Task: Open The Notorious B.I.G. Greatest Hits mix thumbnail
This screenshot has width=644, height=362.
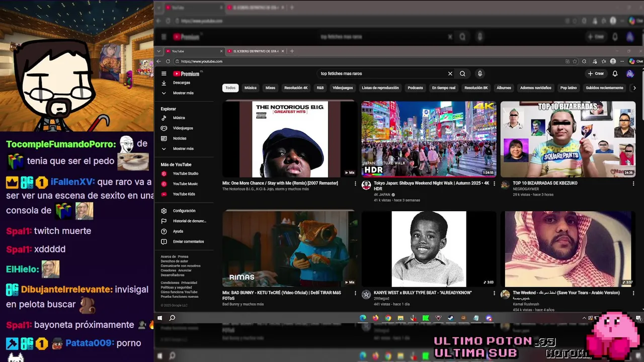Action: 290,139
